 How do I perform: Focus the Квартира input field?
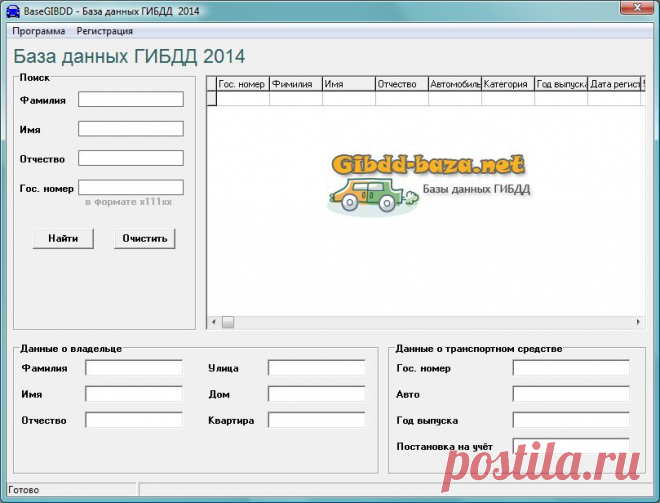click(317, 420)
